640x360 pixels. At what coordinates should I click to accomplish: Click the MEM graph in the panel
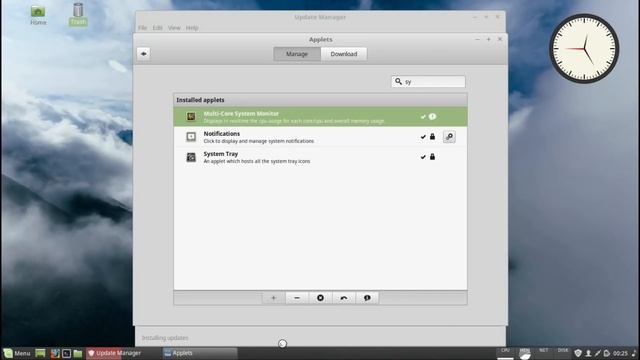pos(524,353)
